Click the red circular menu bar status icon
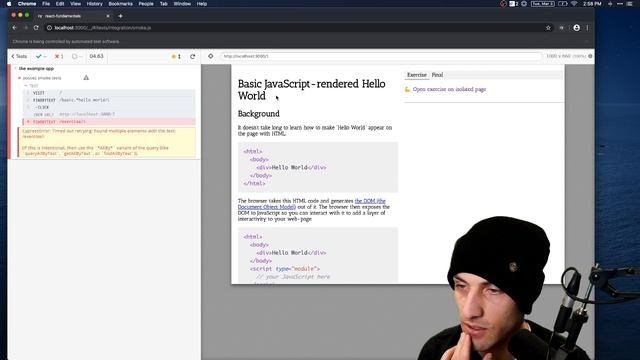The width and height of the screenshot is (640, 360). (503, 4)
